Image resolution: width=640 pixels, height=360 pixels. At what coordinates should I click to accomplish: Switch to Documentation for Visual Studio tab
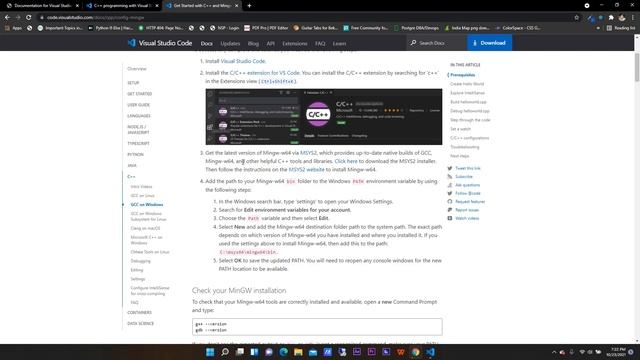coord(41,6)
